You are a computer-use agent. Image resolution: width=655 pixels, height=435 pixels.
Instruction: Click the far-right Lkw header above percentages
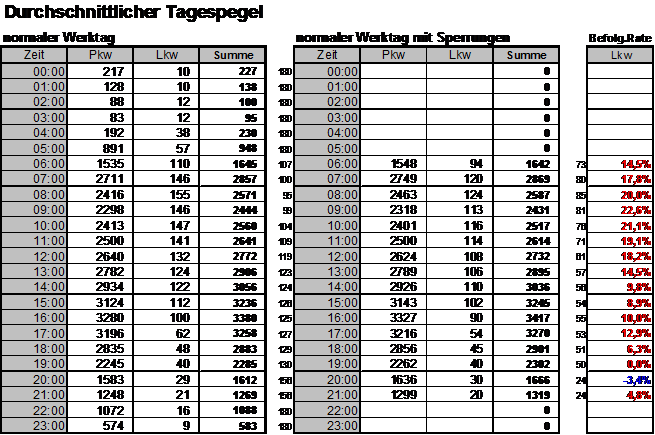(621, 56)
